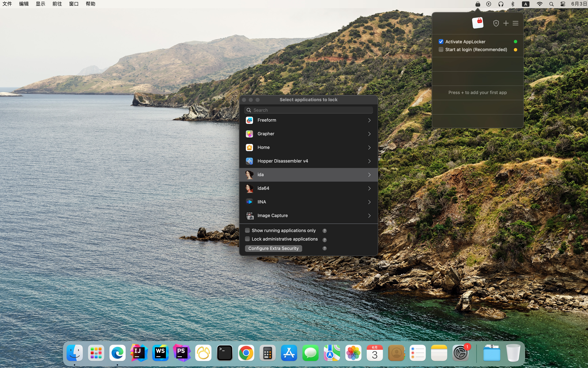This screenshot has width=588, height=368.
Task: Open the 窗口 menu
Action: tap(74, 4)
